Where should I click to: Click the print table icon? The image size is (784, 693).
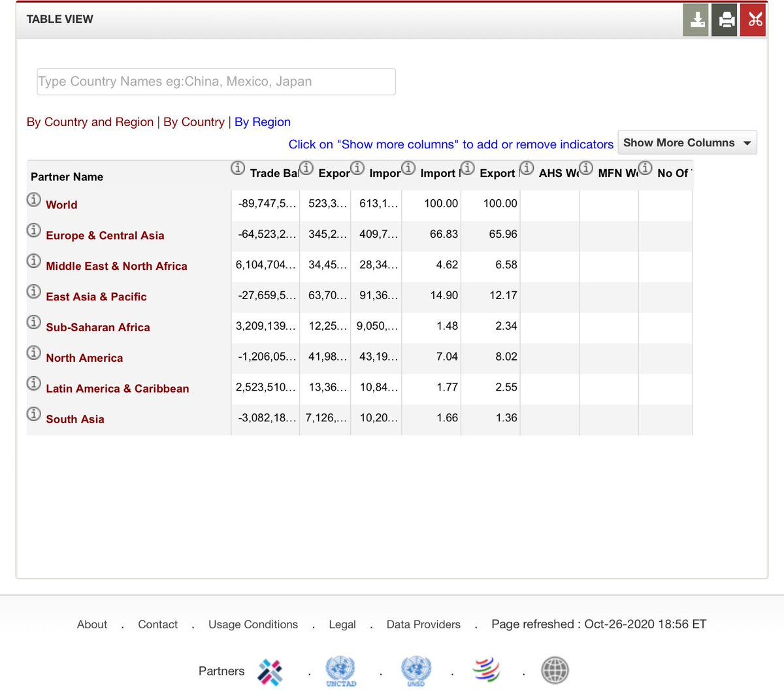pyautogui.click(x=725, y=20)
